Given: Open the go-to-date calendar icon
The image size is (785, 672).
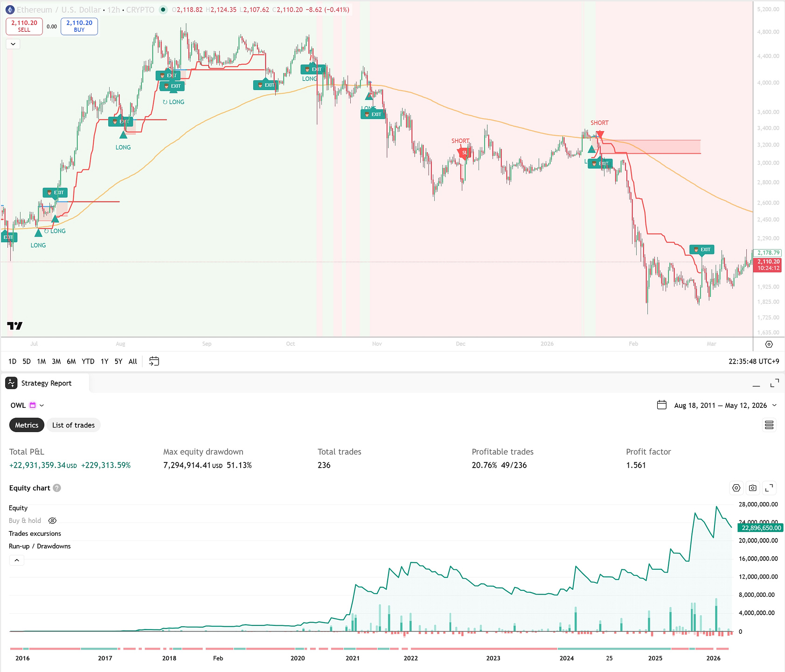Looking at the screenshot, I should click(154, 361).
